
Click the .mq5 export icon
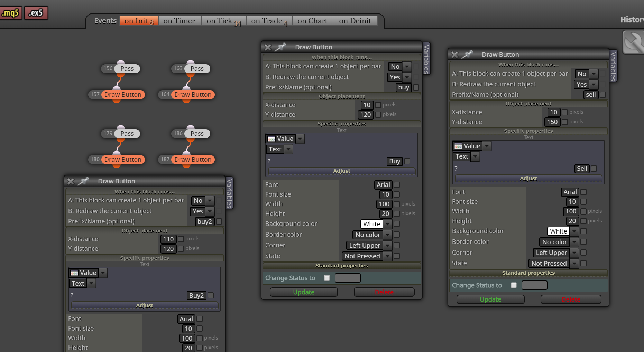pyautogui.click(x=11, y=13)
